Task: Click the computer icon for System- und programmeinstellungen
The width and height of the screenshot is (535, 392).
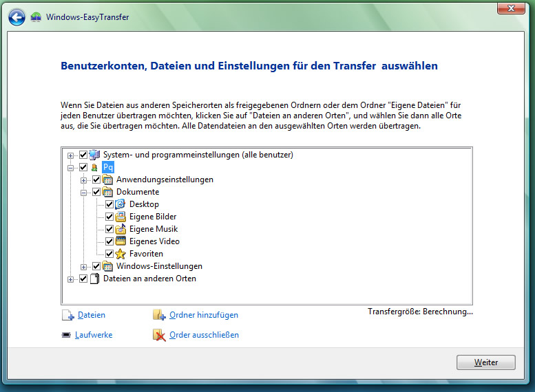Action: click(94, 155)
